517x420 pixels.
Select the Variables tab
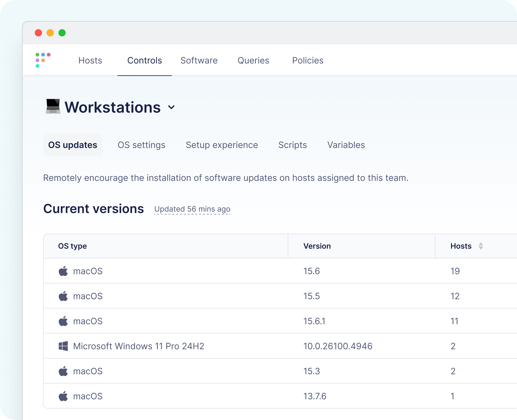click(346, 145)
